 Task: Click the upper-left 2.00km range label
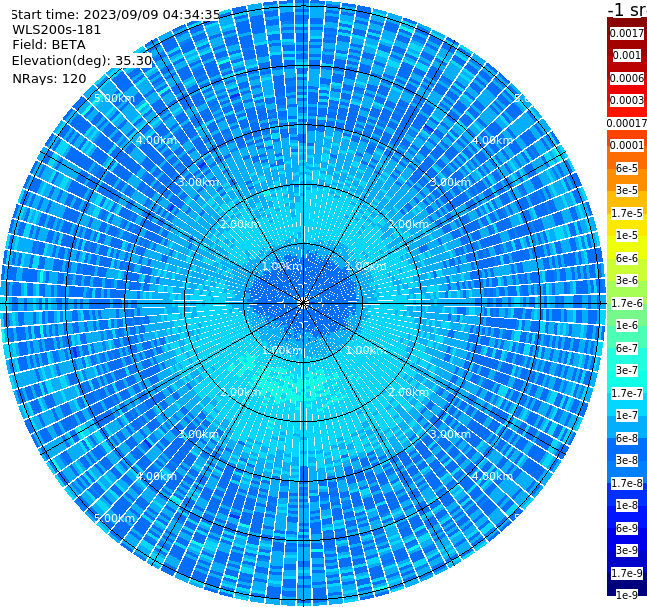tap(241, 224)
